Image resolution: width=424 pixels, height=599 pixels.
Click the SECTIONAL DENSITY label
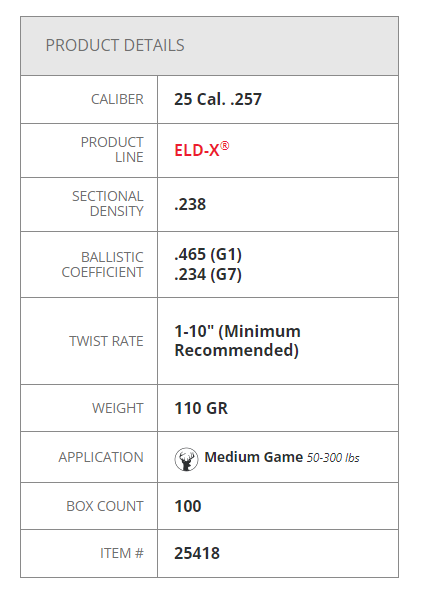(108, 204)
